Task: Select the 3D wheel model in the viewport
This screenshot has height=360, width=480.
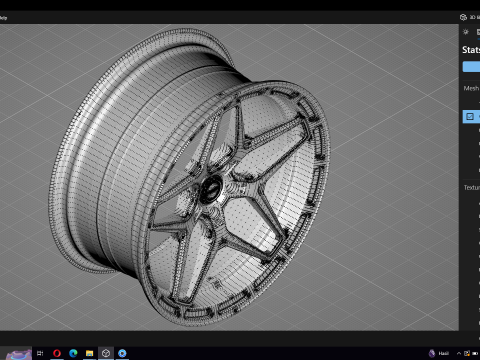Action: [189, 177]
